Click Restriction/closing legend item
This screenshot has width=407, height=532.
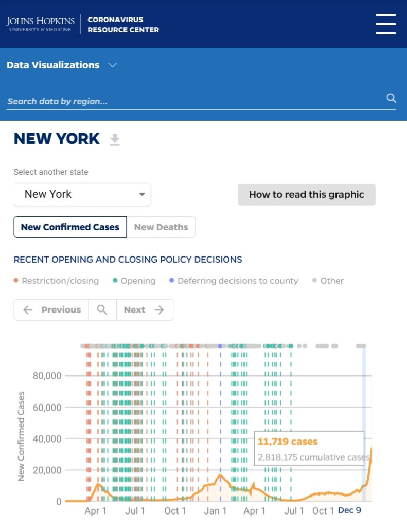pyautogui.click(x=57, y=281)
